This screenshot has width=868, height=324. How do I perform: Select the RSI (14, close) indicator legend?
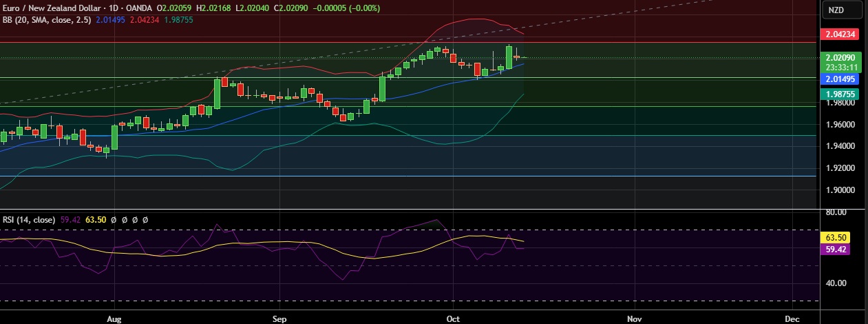(x=29, y=219)
